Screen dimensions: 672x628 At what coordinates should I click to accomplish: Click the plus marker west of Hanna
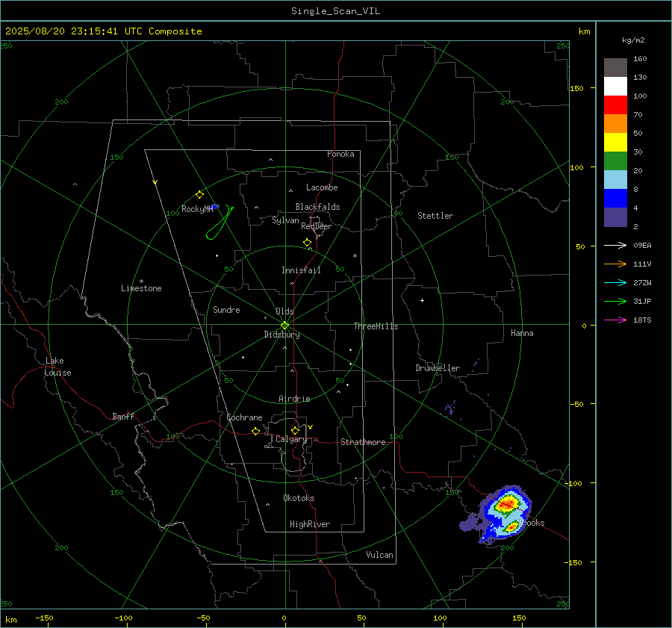(x=422, y=300)
